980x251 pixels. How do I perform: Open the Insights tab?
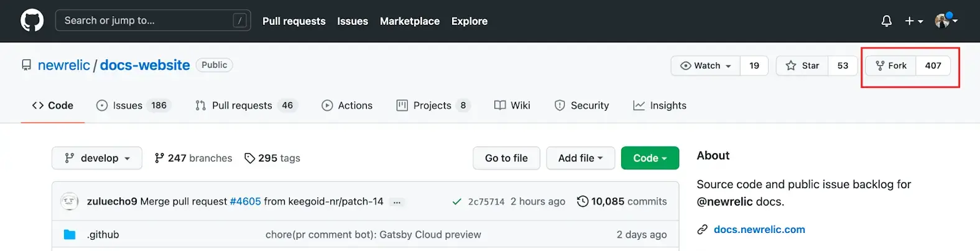660,105
